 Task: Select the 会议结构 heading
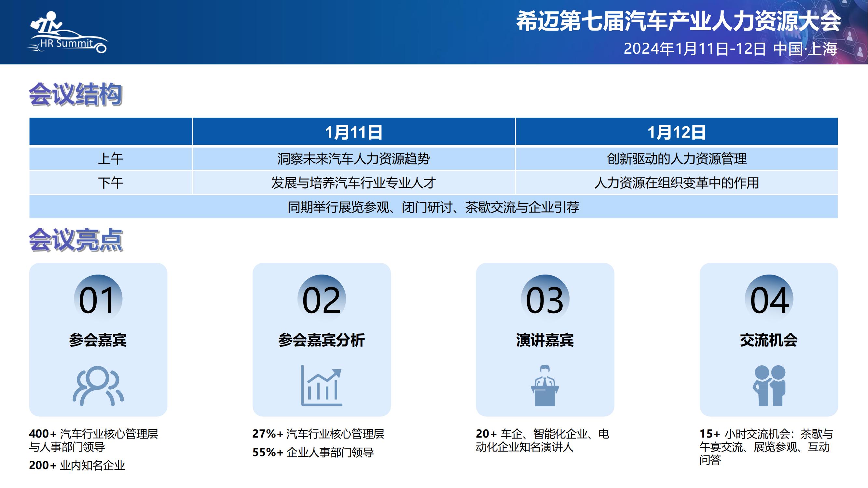tap(76, 95)
